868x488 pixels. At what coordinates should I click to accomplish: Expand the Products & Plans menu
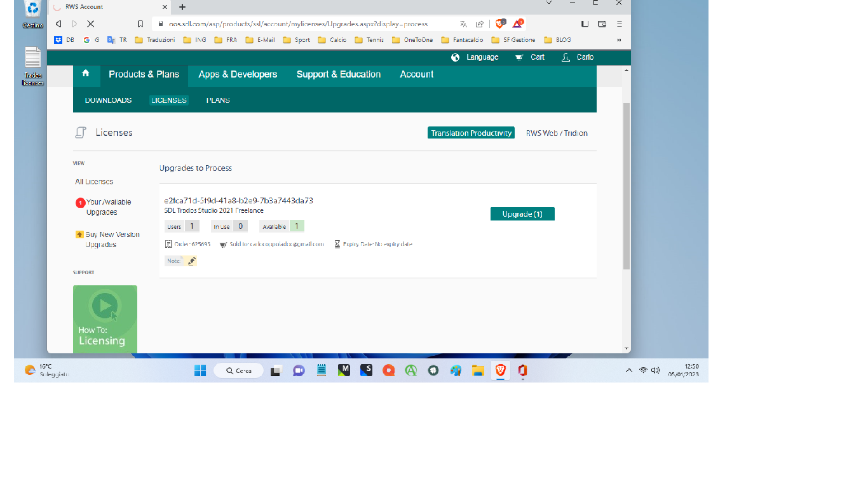pos(144,74)
